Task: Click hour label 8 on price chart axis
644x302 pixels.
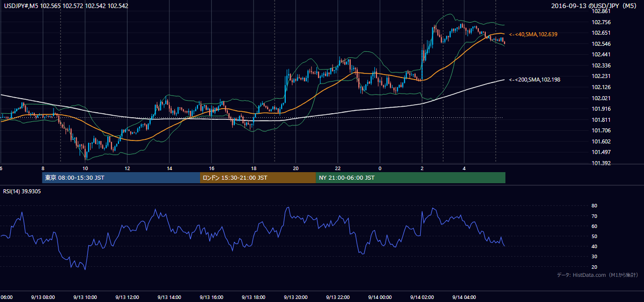Action: tap(43, 168)
